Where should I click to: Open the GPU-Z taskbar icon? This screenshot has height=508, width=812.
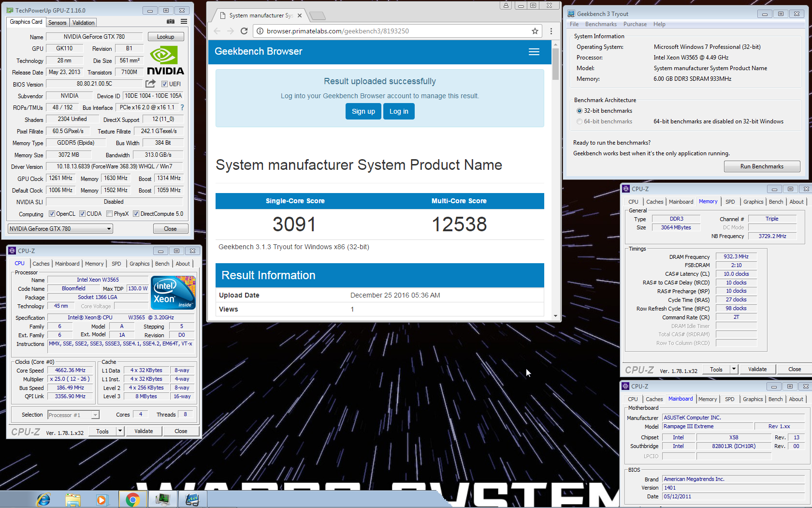pos(162,499)
